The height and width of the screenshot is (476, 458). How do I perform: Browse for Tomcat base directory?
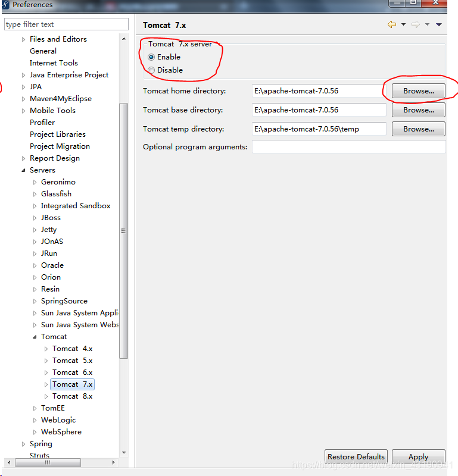419,110
